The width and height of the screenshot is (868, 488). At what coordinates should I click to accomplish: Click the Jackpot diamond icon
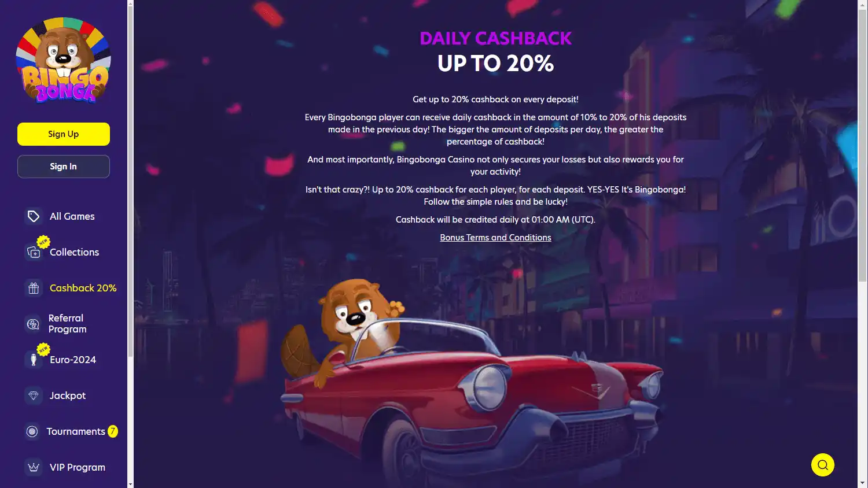click(x=34, y=395)
